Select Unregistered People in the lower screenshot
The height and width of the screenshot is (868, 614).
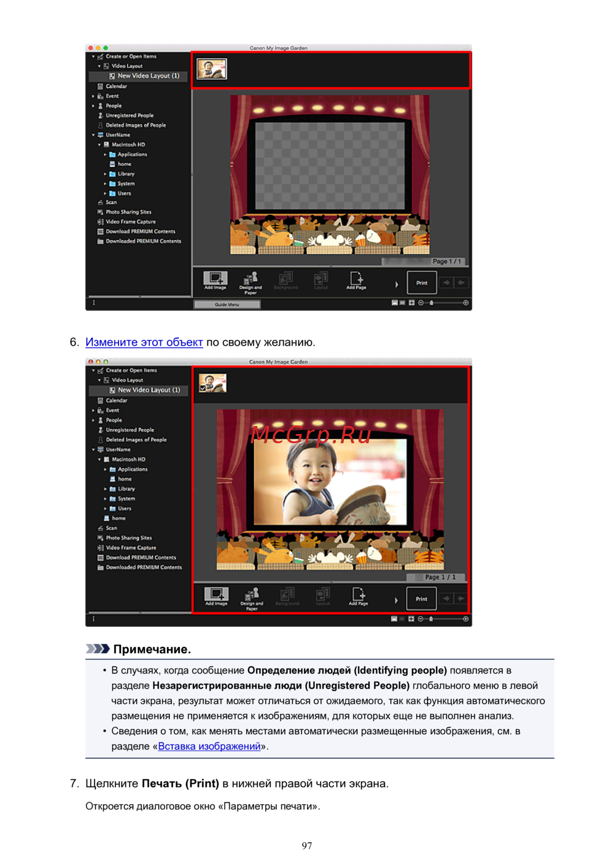tap(130, 430)
